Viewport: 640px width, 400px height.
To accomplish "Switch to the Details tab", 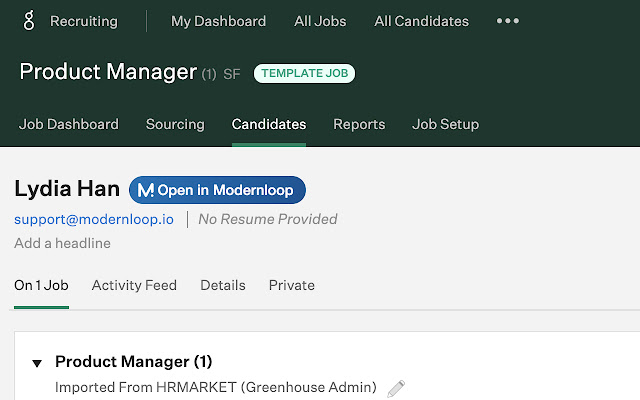I will pyautogui.click(x=222, y=285).
